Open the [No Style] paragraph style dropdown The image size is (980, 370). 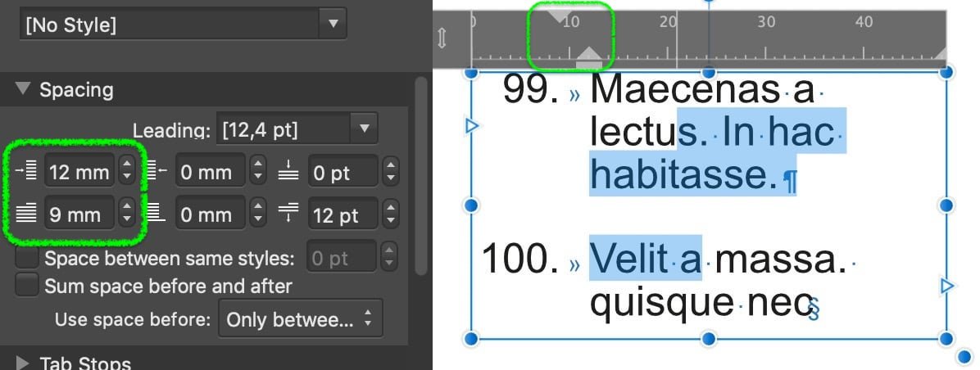point(332,24)
